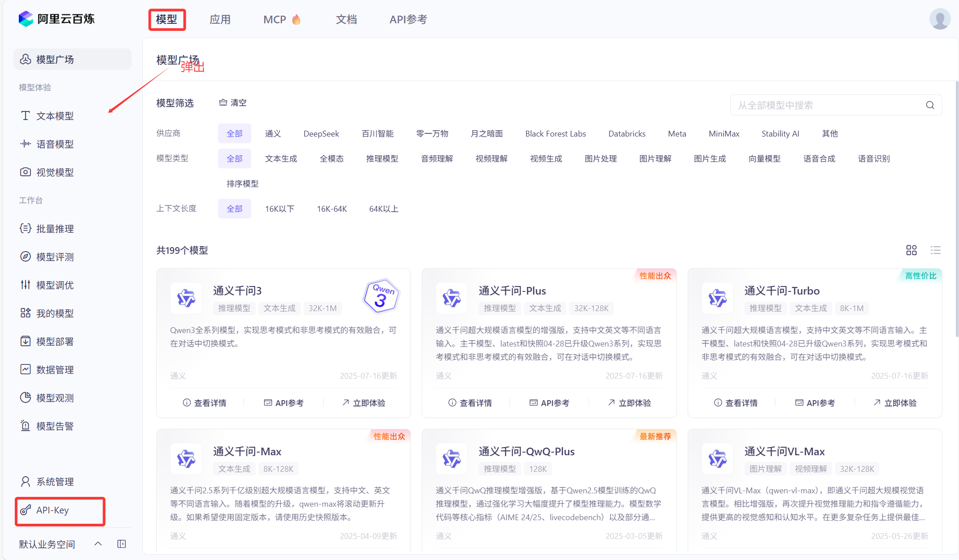
Task: Filter model type by 推理模型
Action: point(382,158)
